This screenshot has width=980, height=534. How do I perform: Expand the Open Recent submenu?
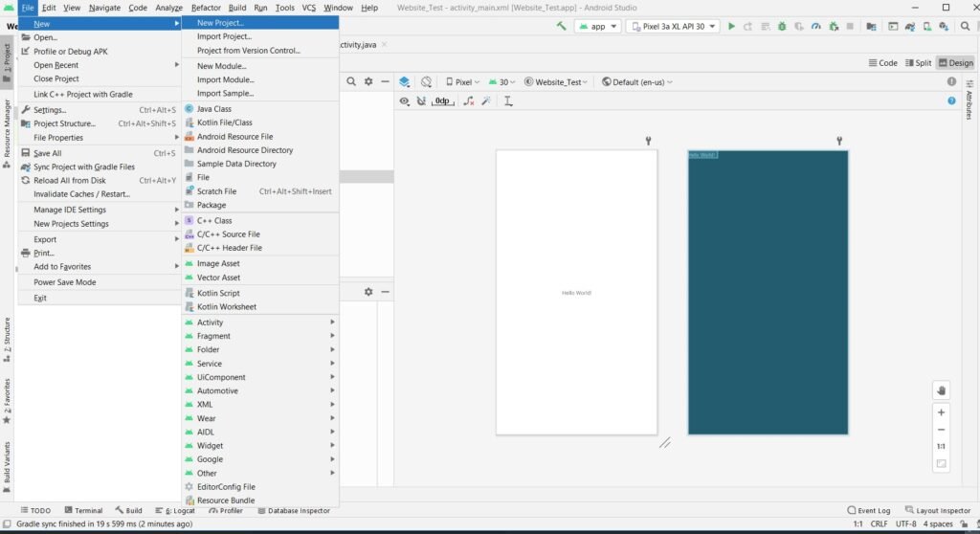(100, 65)
